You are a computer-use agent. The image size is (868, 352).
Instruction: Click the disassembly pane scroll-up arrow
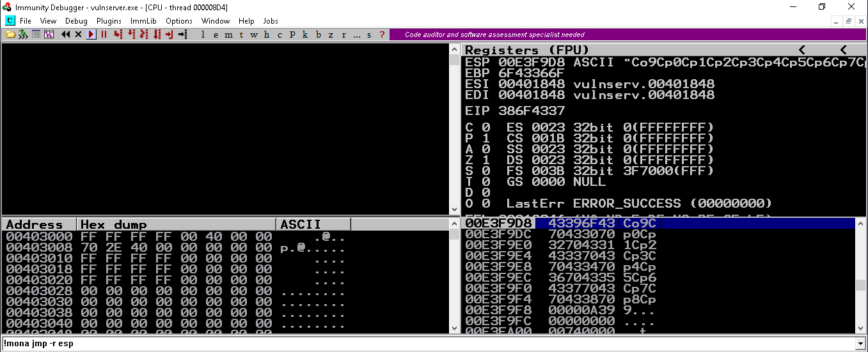pyautogui.click(x=454, y=50)
